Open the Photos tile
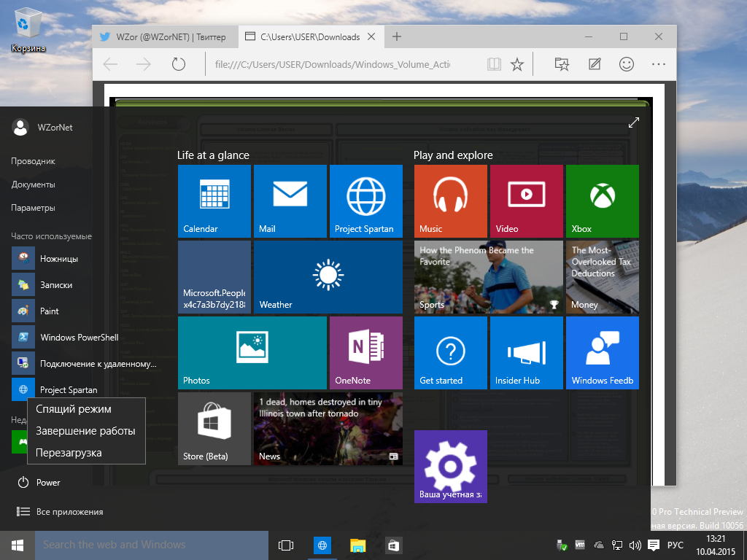 252,353
